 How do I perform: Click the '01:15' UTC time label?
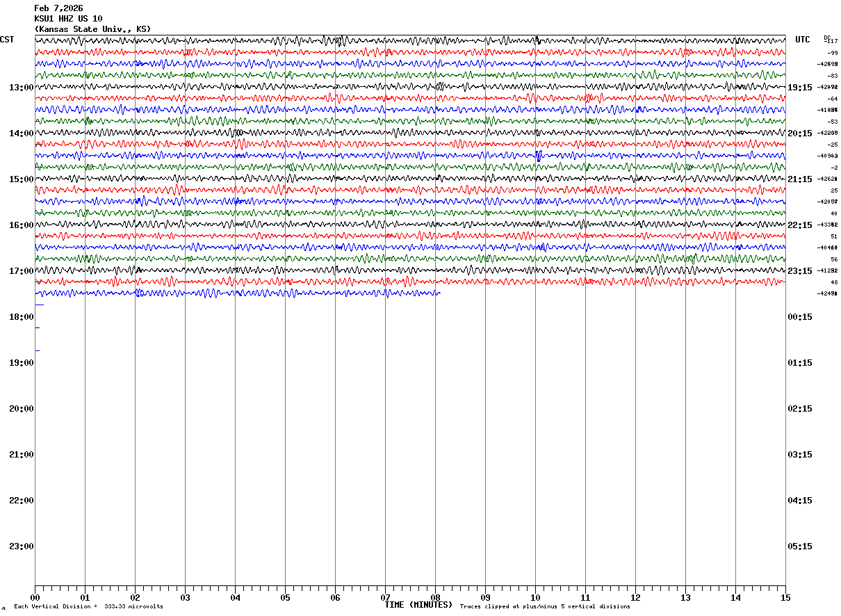pos(800,363)
